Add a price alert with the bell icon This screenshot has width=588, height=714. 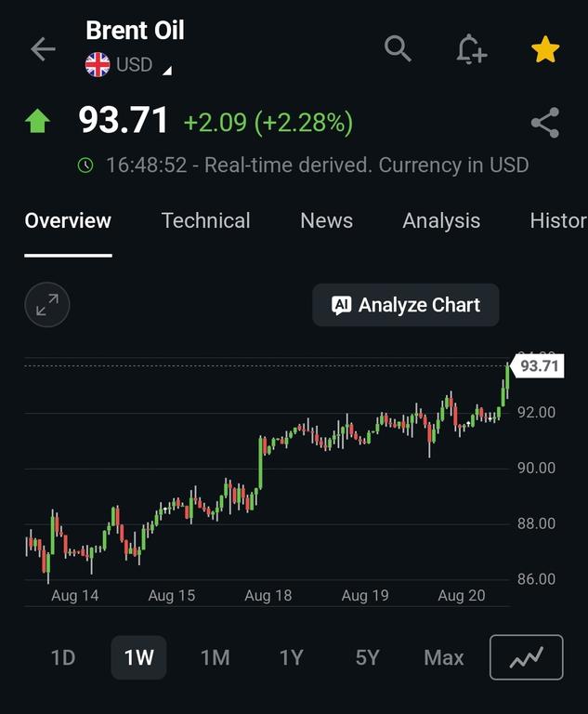pyautogui.click(x=472, y=48)
